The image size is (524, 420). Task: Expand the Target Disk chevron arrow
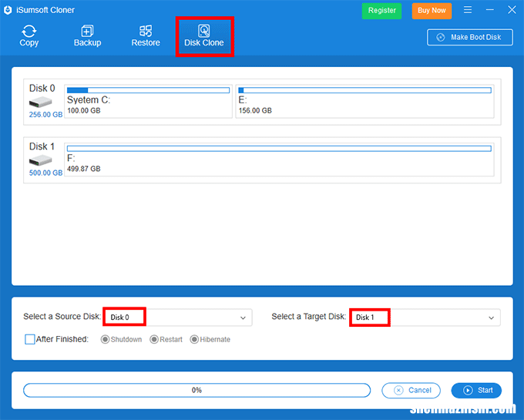click(x=492, y=318)
